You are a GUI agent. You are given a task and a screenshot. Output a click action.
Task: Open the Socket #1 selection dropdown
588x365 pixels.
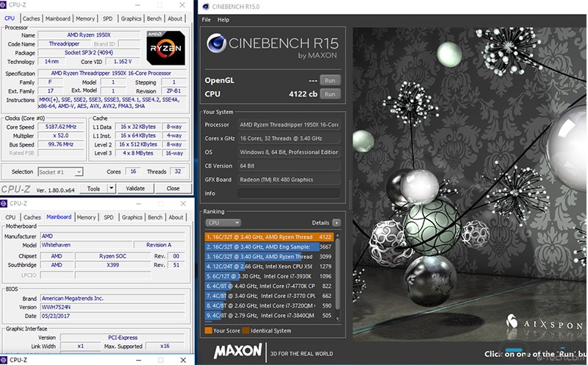79,171
